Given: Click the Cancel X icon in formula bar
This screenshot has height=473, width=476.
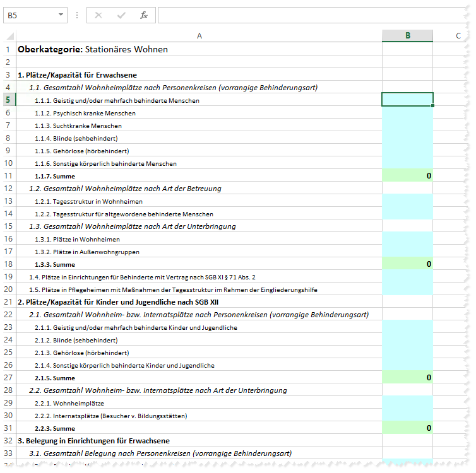Looking at the screenshot, I should tap(98, 15).
